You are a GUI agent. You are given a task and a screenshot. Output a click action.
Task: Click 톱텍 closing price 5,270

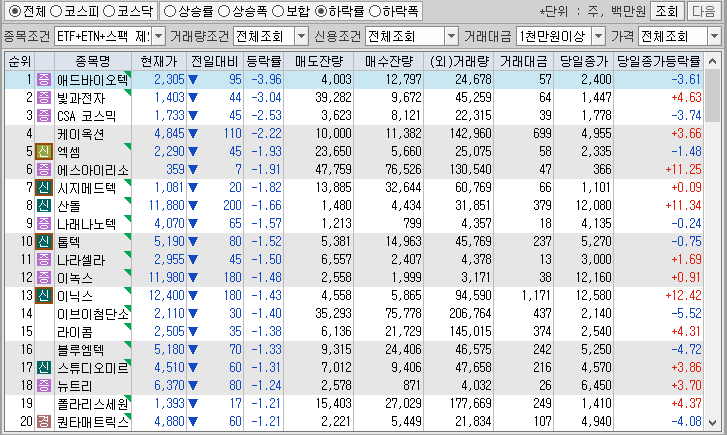(596, 242)
